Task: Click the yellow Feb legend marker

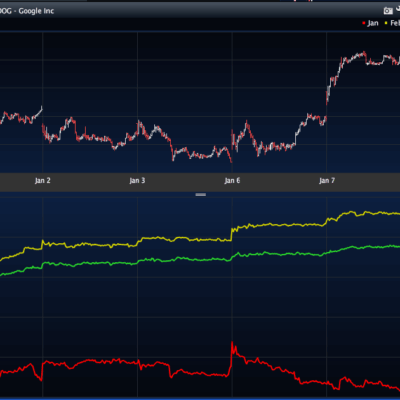Action: tap(386, 23)
